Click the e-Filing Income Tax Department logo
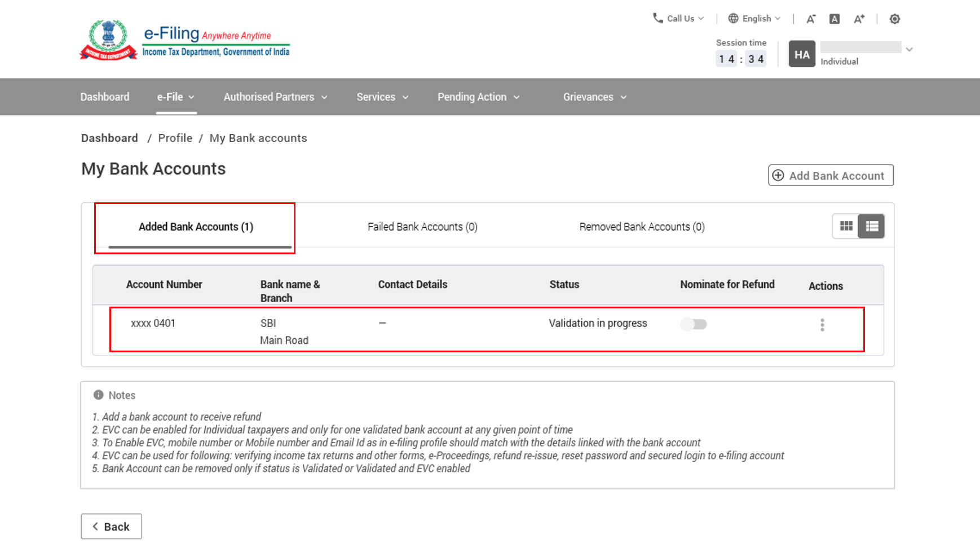Screen dimensions: 980x558 (x=185, y=40)
